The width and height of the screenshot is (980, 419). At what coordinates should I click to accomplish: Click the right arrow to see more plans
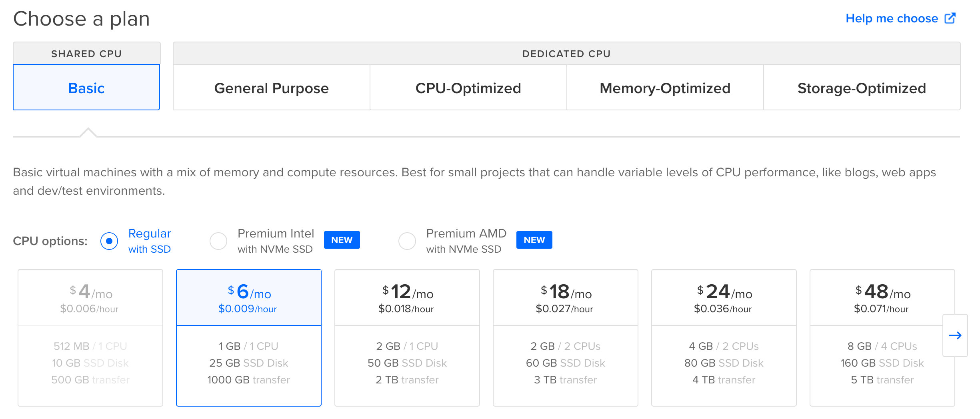tap(955, 335)
